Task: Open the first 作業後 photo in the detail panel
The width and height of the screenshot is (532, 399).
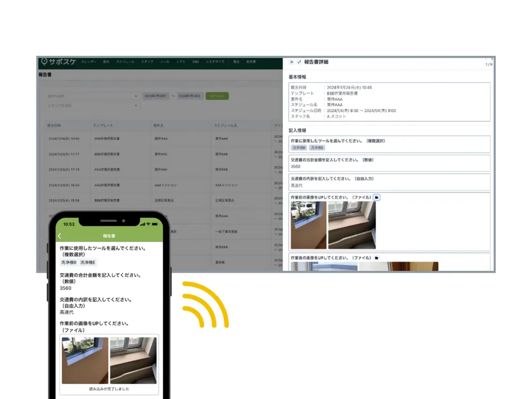Action: (324, 267)
